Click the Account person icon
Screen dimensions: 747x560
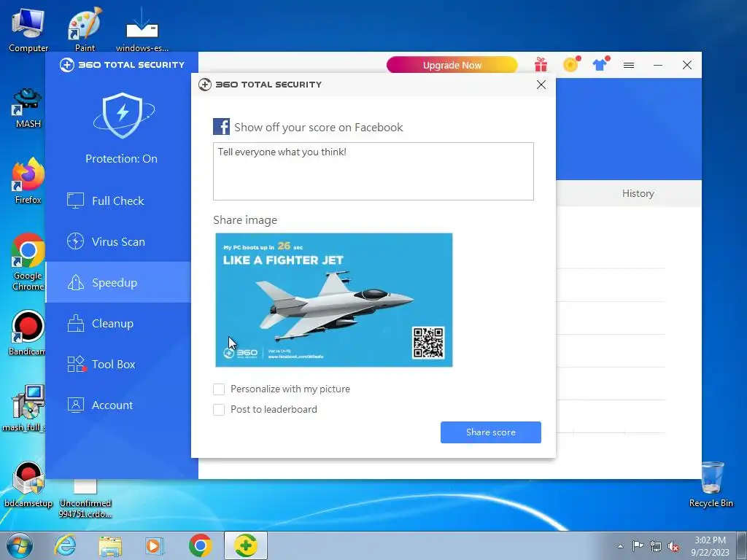(75, 405)
